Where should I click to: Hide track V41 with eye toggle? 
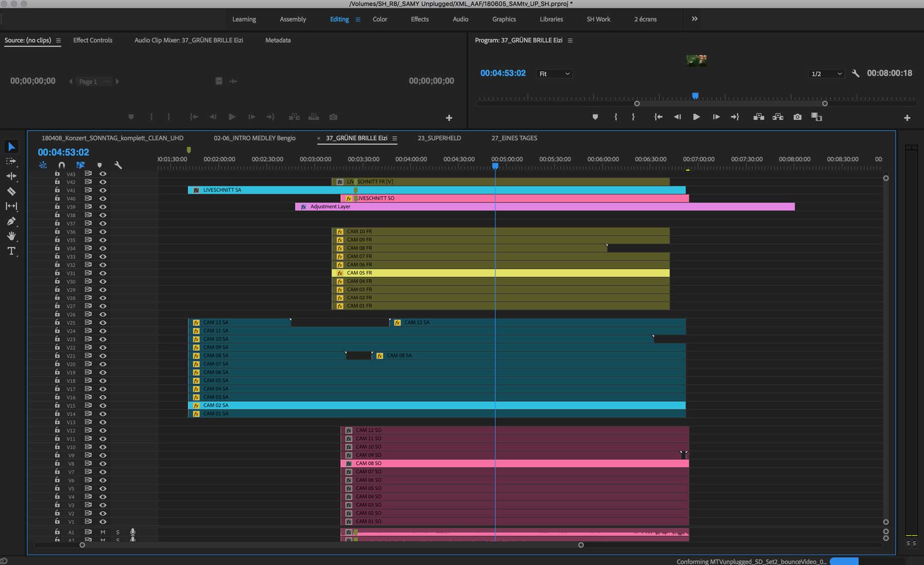point(103,190)
